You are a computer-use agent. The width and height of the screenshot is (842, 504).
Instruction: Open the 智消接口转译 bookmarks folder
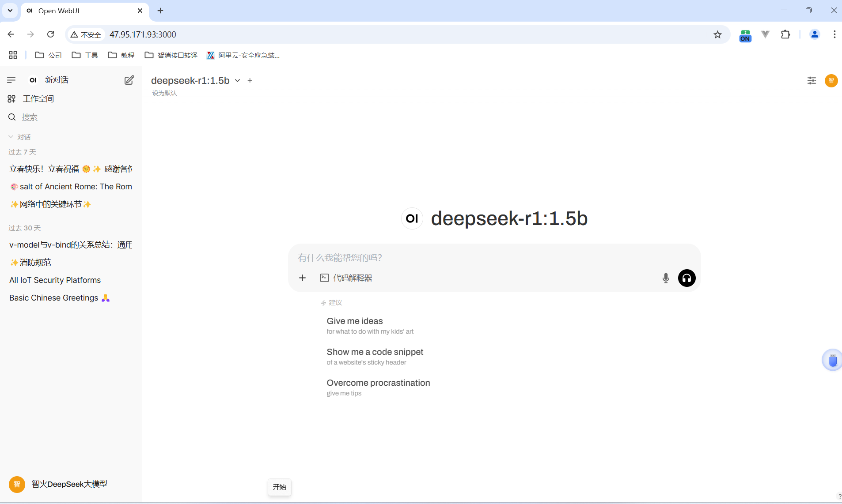point(171,55)
